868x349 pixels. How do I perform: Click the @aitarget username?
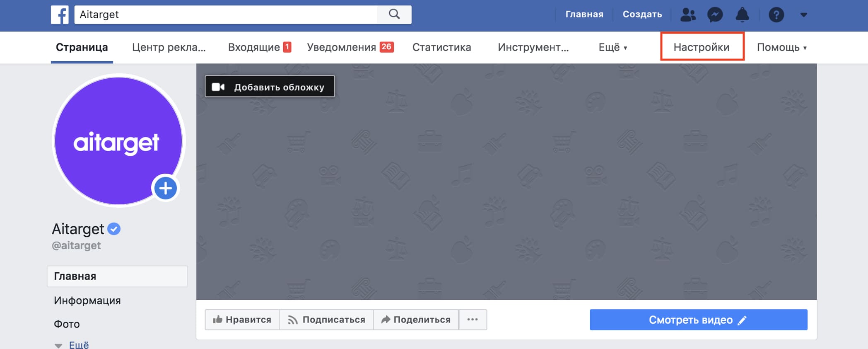pyautogui.click(x=76, y=245)
